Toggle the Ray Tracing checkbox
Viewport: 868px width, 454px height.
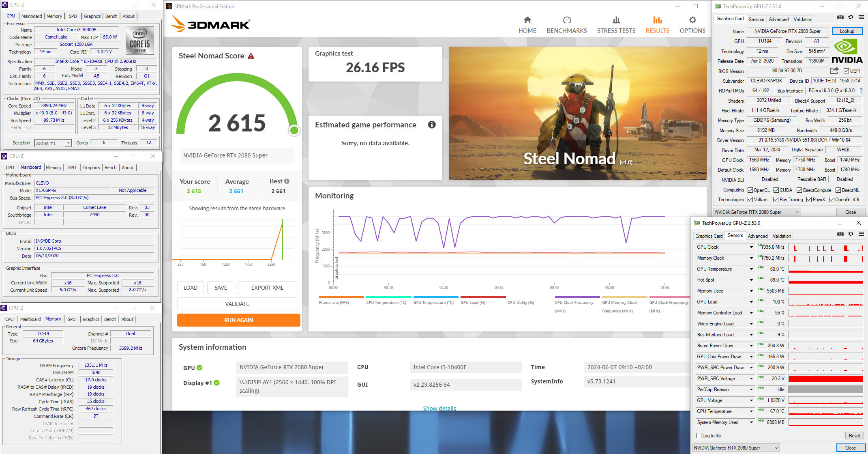pos(776,200)
